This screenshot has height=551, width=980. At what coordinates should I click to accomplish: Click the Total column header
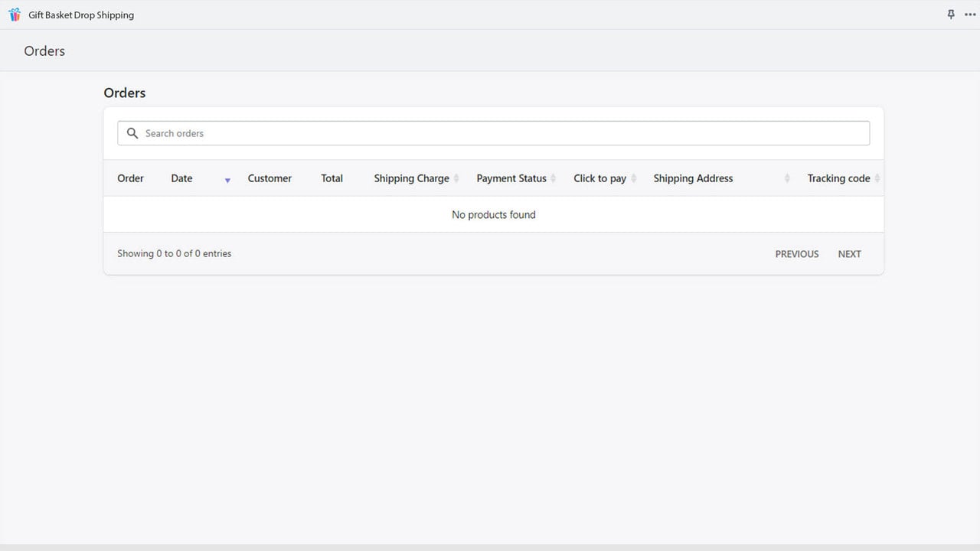332,178
